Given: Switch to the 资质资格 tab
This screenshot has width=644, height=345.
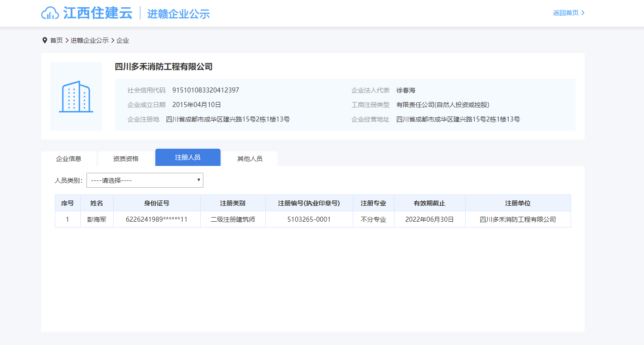Looking at the screenshot, I should (125, 159).
